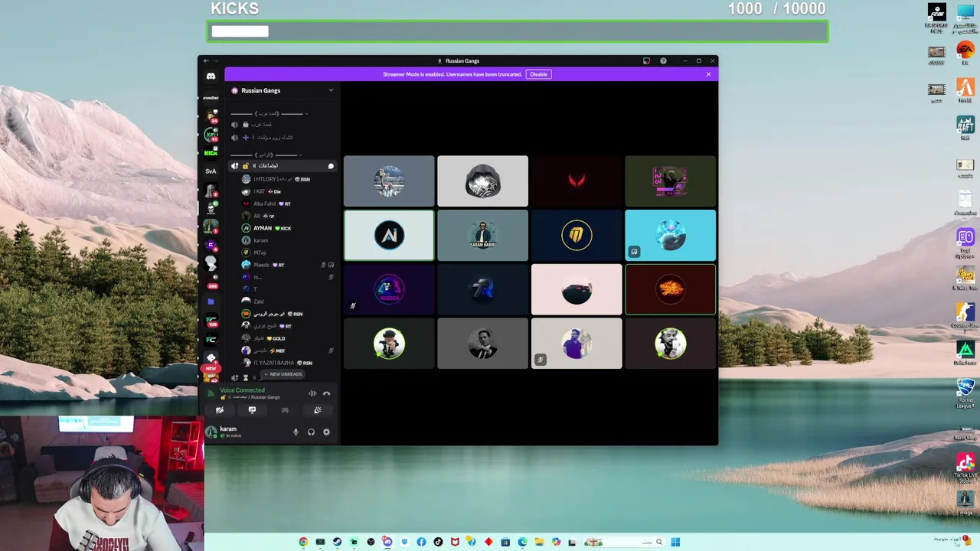Start screen sharing in voice panel
The width and height of the screenshot is (980, 551).
click(252, 410)
